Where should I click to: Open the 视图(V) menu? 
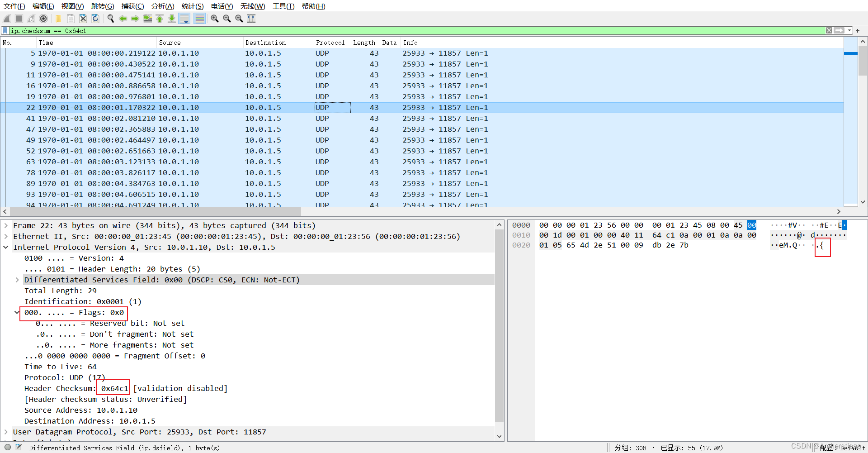73,6
